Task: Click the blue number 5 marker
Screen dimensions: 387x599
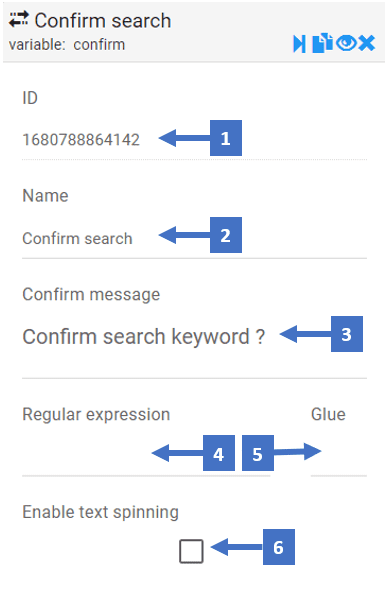Action: [x=258, y=453]
